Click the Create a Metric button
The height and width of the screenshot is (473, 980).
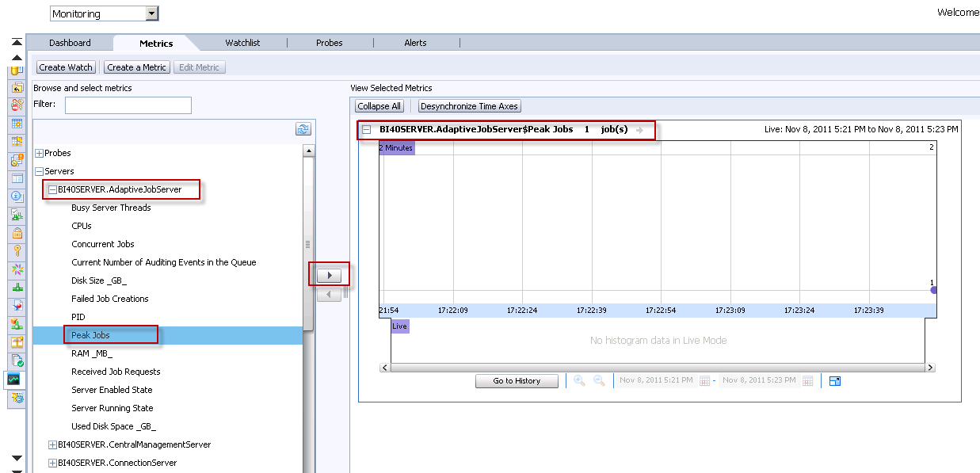click(x=136, y=67)
